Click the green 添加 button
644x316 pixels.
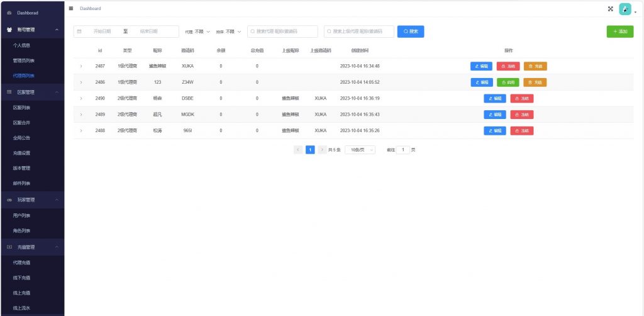coord(619,31)
